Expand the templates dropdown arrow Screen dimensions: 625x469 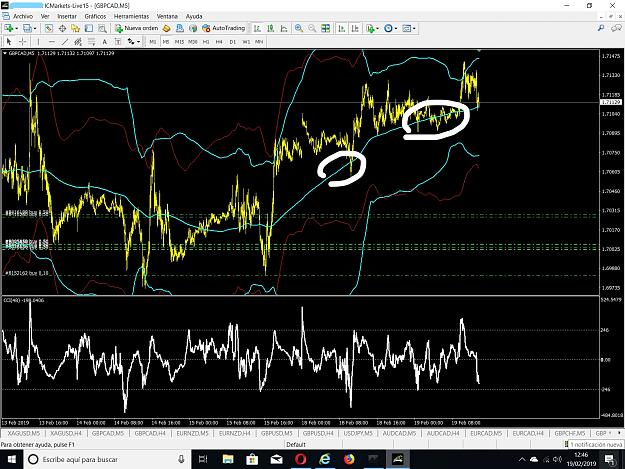414,28
